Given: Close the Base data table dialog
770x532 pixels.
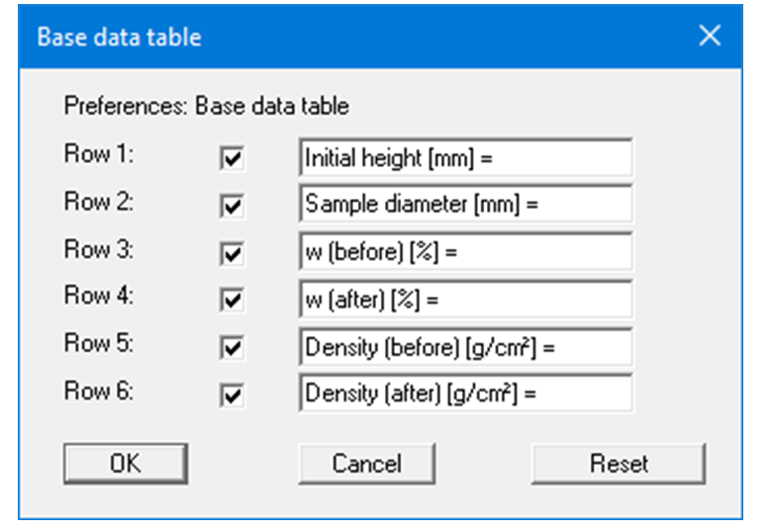Looking at the screenshot, I should coord(710,37).
